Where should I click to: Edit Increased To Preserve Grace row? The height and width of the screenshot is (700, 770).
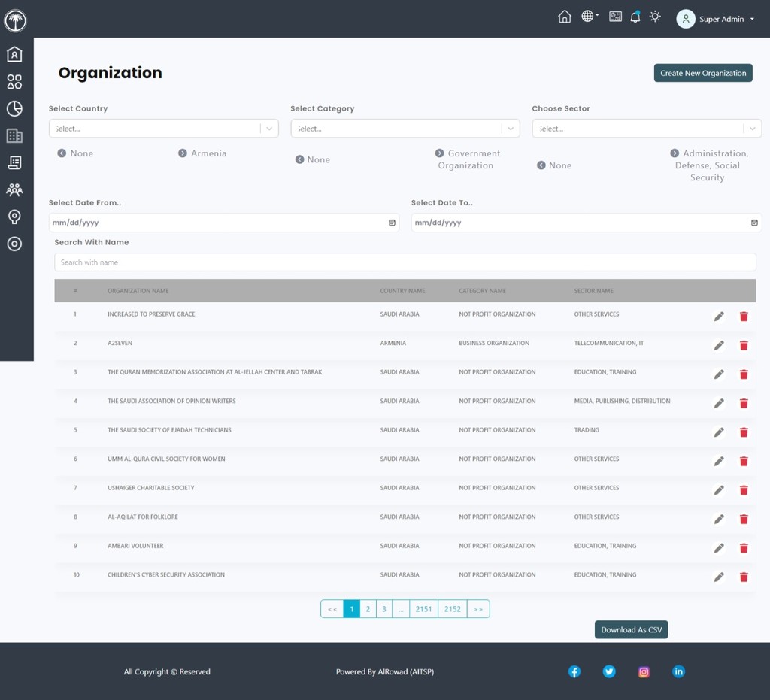click(x=719, y=317)
